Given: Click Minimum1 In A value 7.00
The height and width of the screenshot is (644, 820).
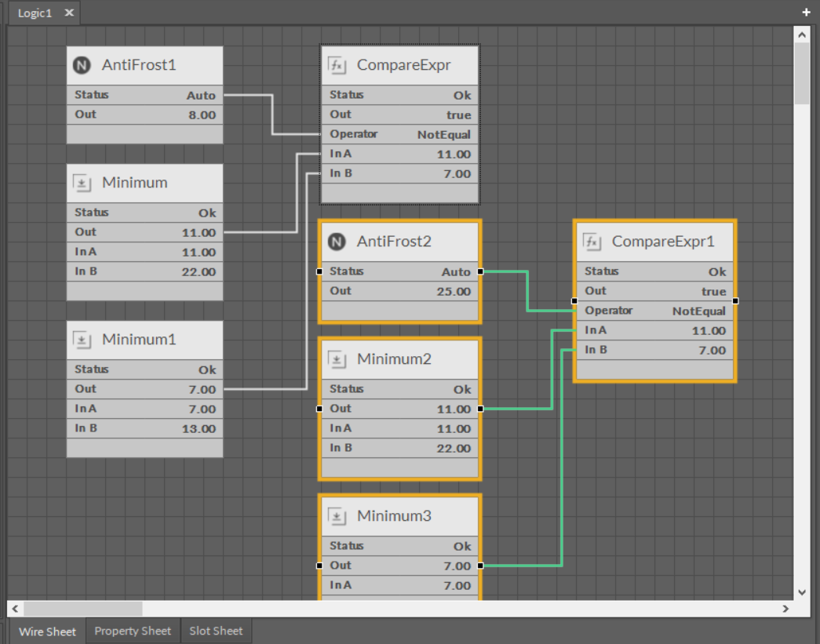Looking at the screenshot, I should tap(202, 409).
